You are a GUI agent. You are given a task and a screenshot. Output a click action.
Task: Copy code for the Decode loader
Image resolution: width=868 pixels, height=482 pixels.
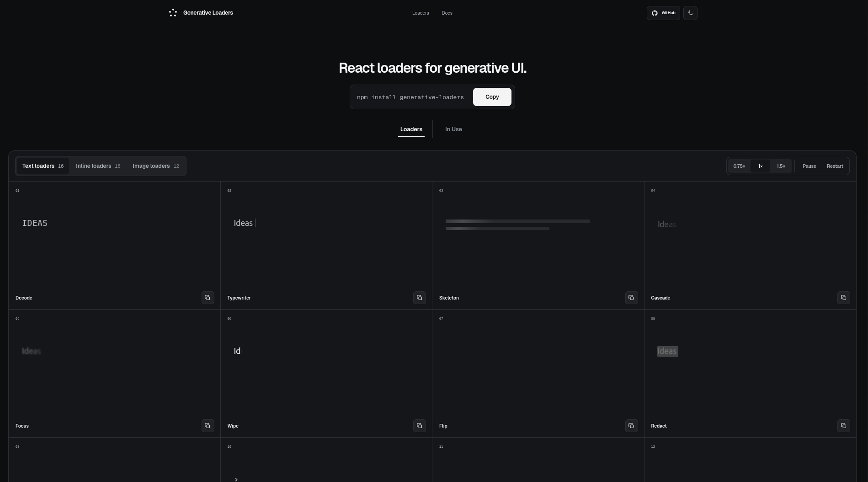click(208, 298)
